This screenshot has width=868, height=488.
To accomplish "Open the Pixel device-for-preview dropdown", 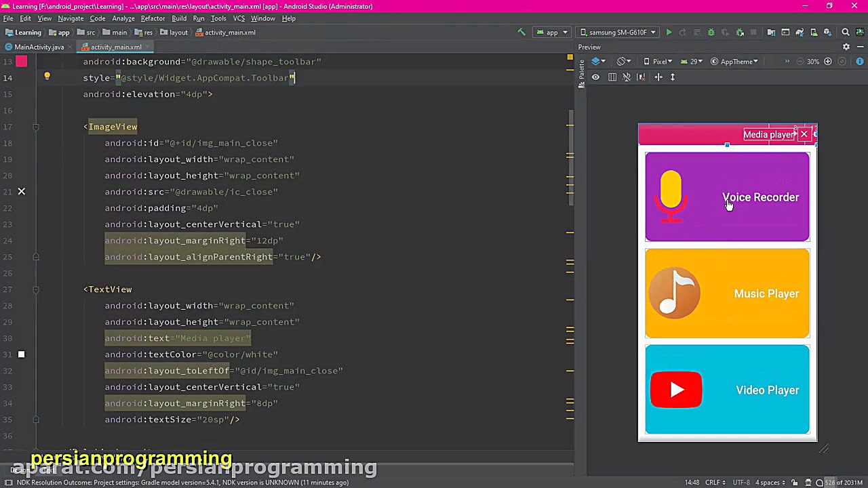I will [x=658, y=62].
